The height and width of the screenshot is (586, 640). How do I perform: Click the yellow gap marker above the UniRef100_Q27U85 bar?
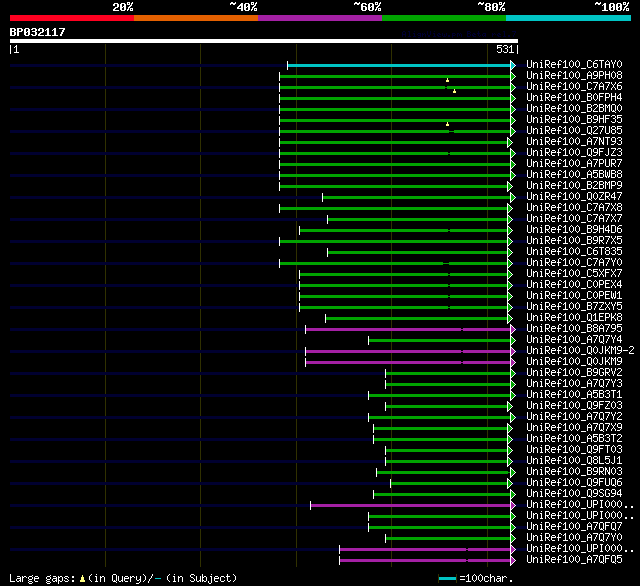tap(447, 124)
